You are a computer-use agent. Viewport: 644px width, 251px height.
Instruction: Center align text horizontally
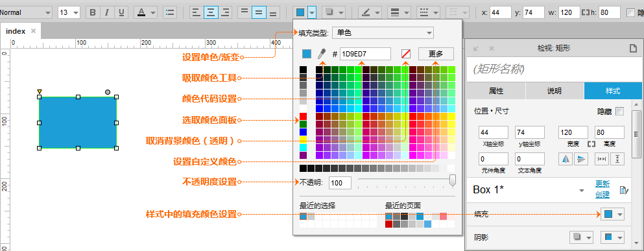pyautogui.click(x=211, y=12)
